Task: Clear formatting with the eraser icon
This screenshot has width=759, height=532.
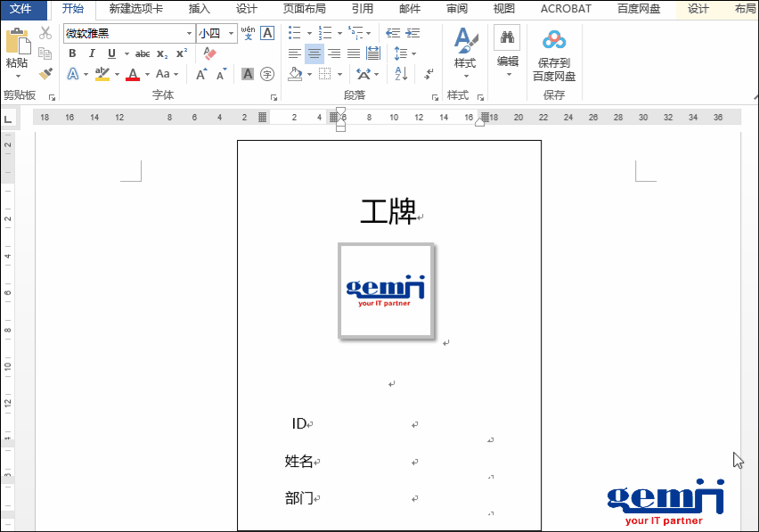Action: 210,53
